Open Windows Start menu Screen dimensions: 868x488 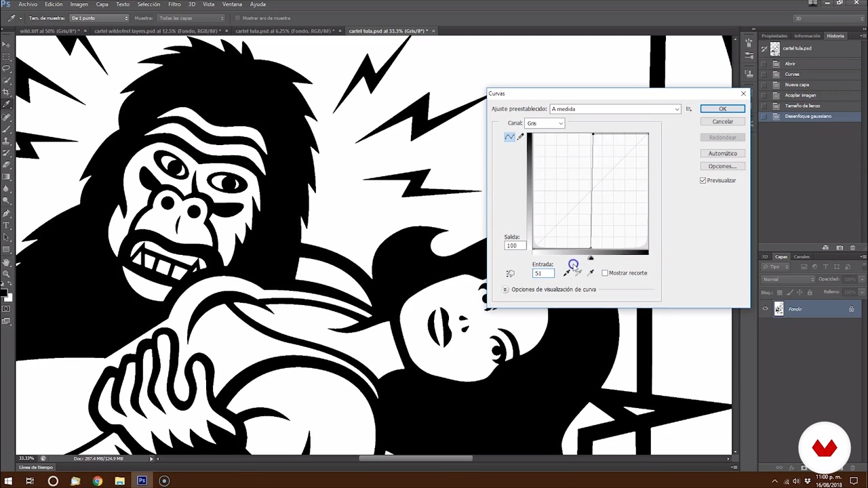tap(8, 481)
